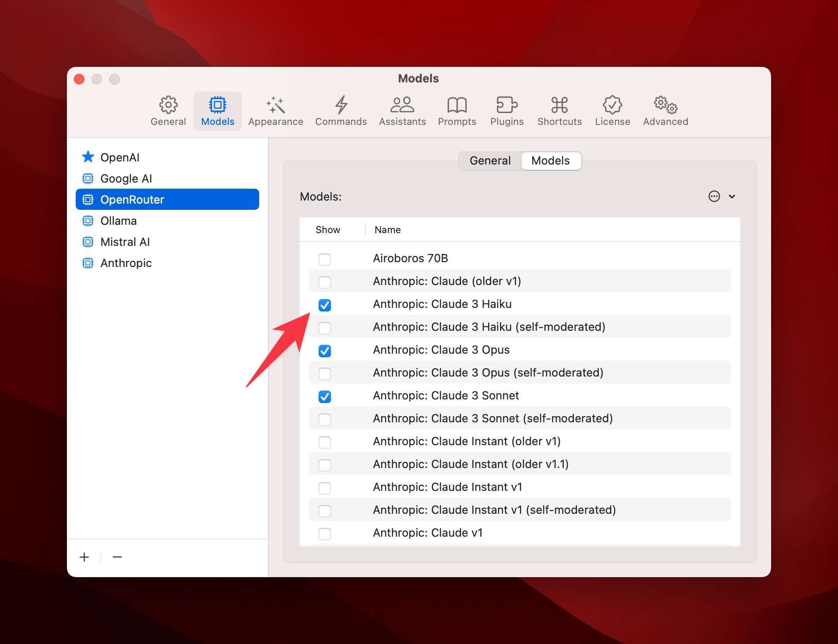Expand the chevron next to ellipsis icon
The image size is (838, 644).
[x=732, y=197]
